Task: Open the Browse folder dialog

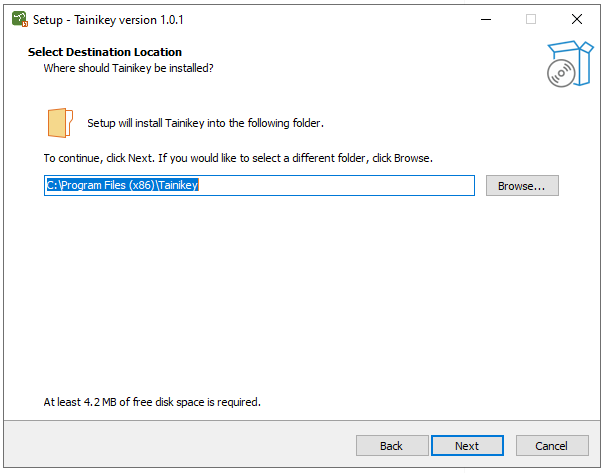Action: click(522, 186)
